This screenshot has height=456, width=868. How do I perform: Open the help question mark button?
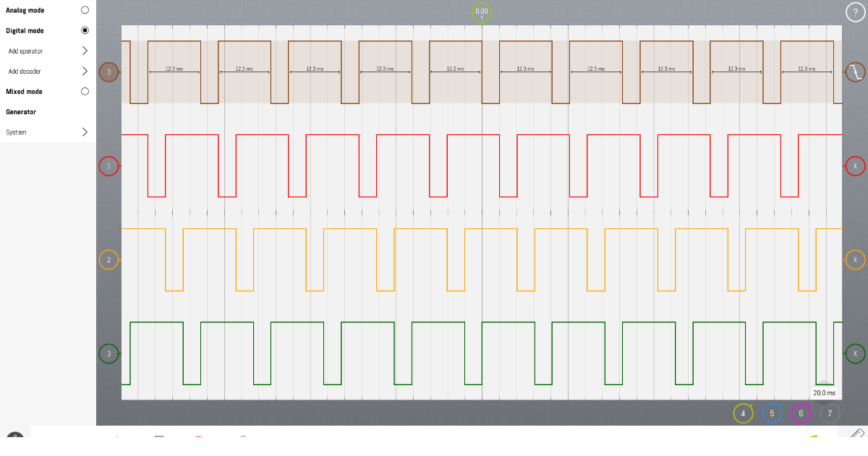tap(855, 12)
